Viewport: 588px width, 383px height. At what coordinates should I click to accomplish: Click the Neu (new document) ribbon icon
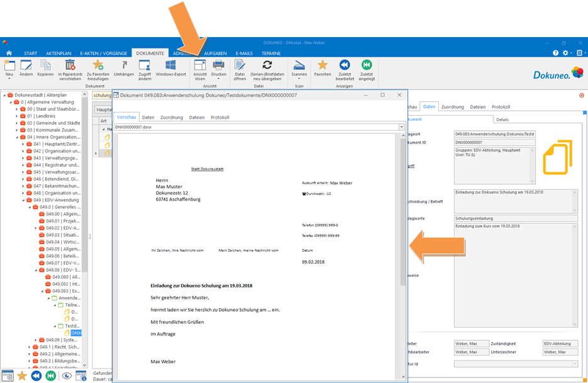[x=9, y=65]
